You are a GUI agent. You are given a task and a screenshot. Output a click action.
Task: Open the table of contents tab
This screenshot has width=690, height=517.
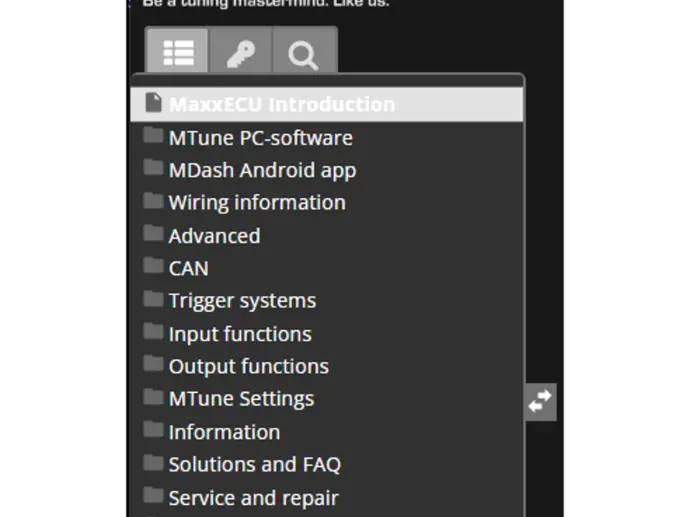point(177,50)
